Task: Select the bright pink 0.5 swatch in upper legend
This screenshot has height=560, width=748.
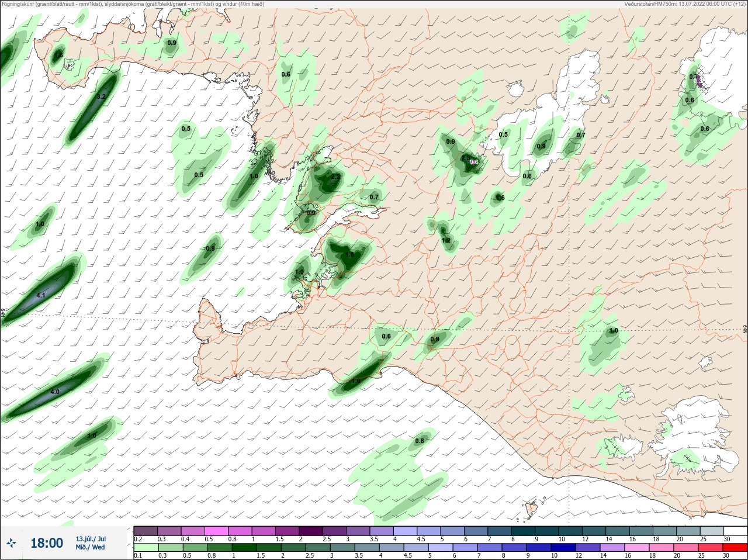Action: coord(217,530)
